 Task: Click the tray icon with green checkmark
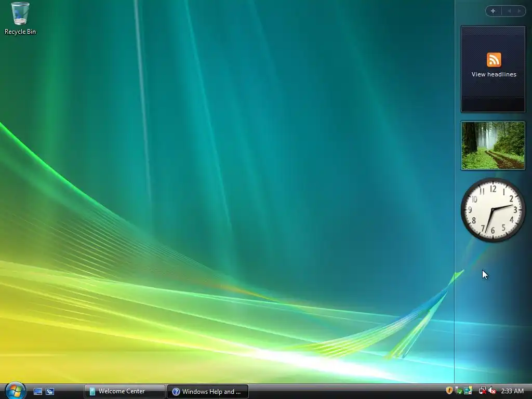tap(458, 391)
